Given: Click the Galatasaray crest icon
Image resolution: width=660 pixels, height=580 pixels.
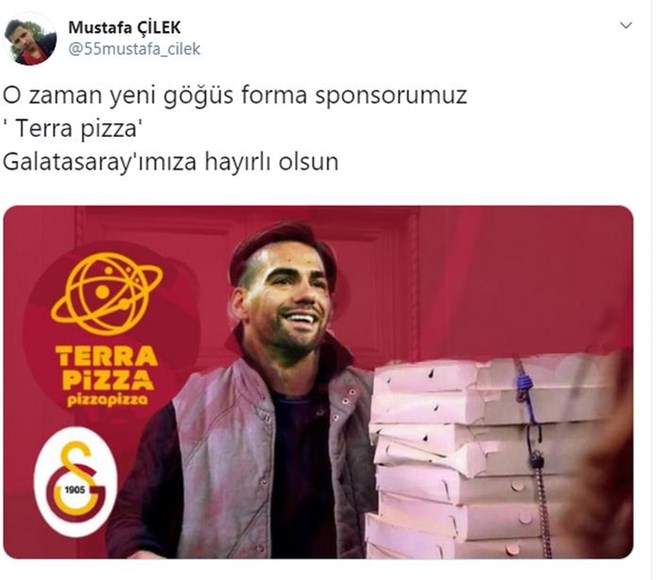Looking at the screenshot, I should coord(76,481).
